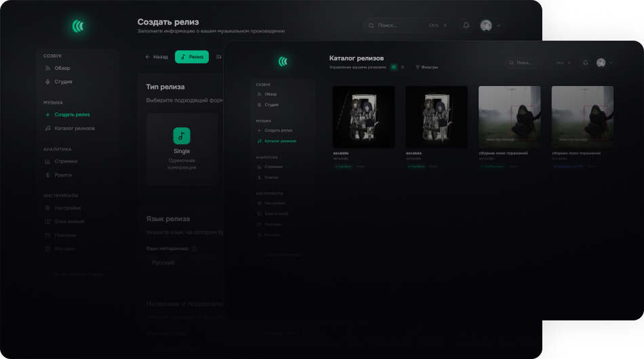Click help icon next to Язык метаданных
This screenshot has height=359, width=644.
click(195, 249)
